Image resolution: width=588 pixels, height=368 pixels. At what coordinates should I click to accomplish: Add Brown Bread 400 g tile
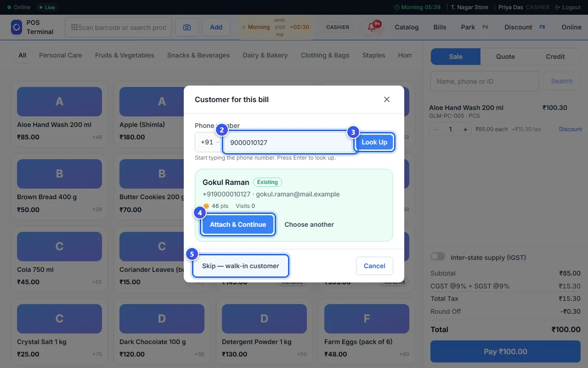[59, 186]
